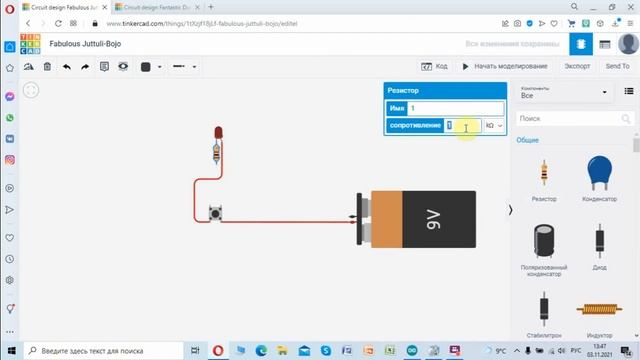Image resolution: width=640 pixels, height=360 pixels.
Task: Click Windows taskbar search box
Action: click(104, 351)
